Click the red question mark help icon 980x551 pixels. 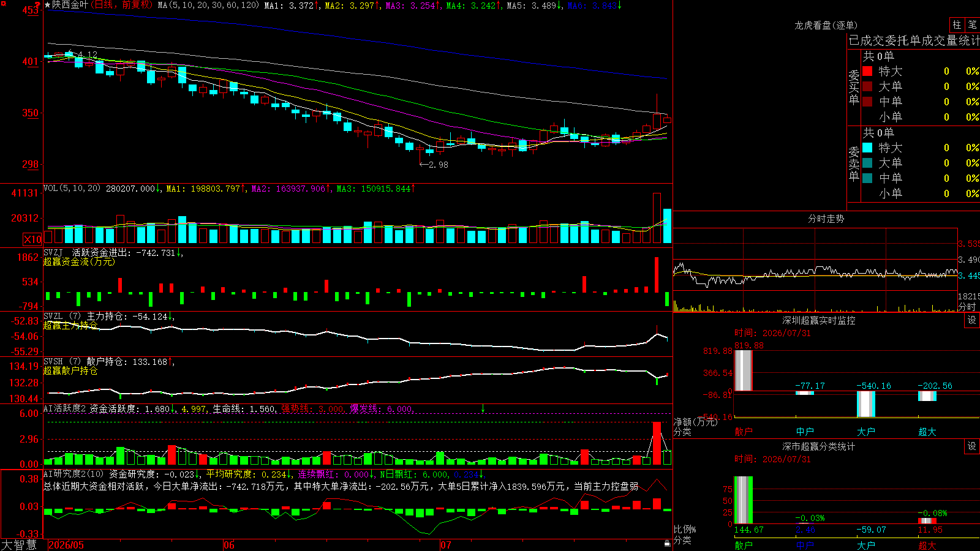[38, 6]
